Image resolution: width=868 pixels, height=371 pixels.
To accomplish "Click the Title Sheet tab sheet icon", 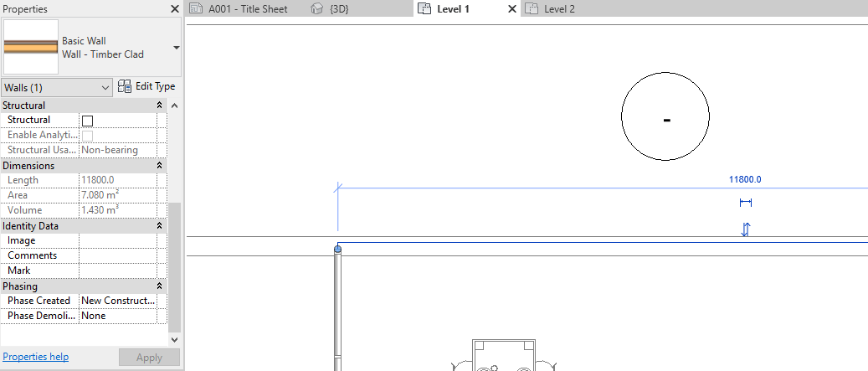I will (x=195, y=9).
